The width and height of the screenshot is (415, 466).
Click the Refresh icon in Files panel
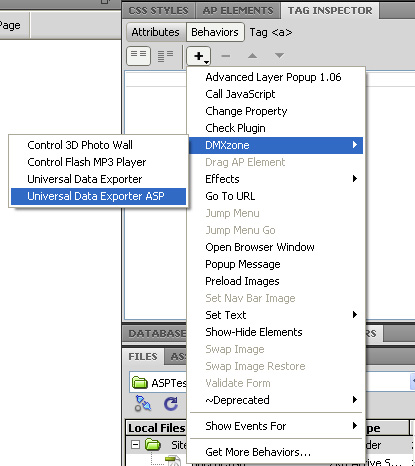[x=171, y=404]
